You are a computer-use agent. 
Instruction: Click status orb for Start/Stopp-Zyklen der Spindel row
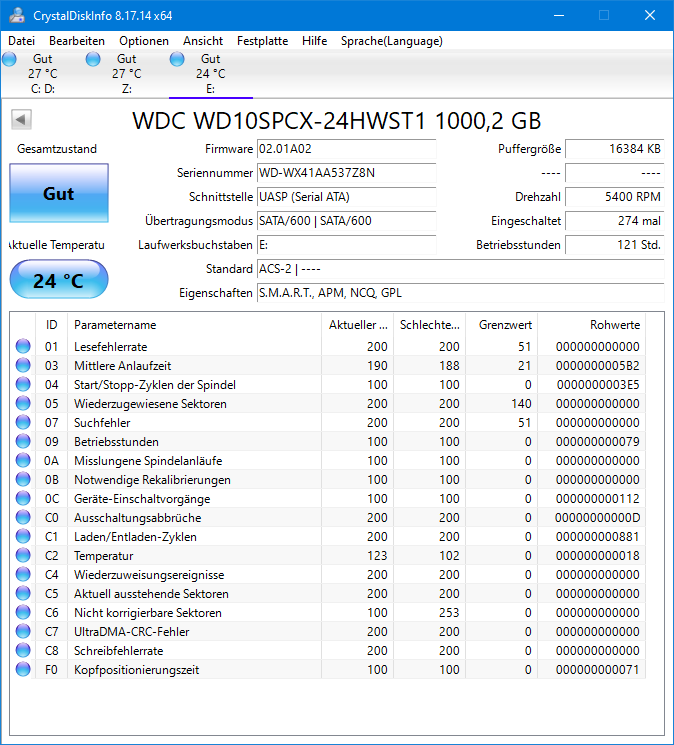23,384
